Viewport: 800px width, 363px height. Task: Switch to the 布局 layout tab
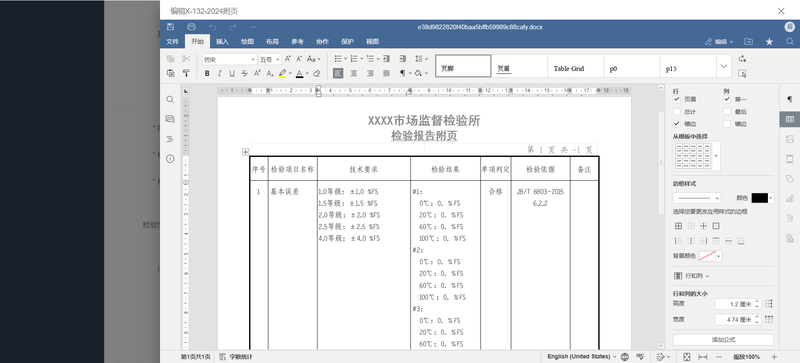[x=272, y=42]
